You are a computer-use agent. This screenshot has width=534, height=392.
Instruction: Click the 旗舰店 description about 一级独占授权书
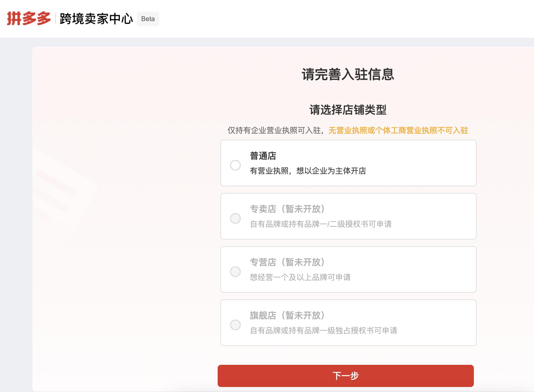tap(324, 331)
